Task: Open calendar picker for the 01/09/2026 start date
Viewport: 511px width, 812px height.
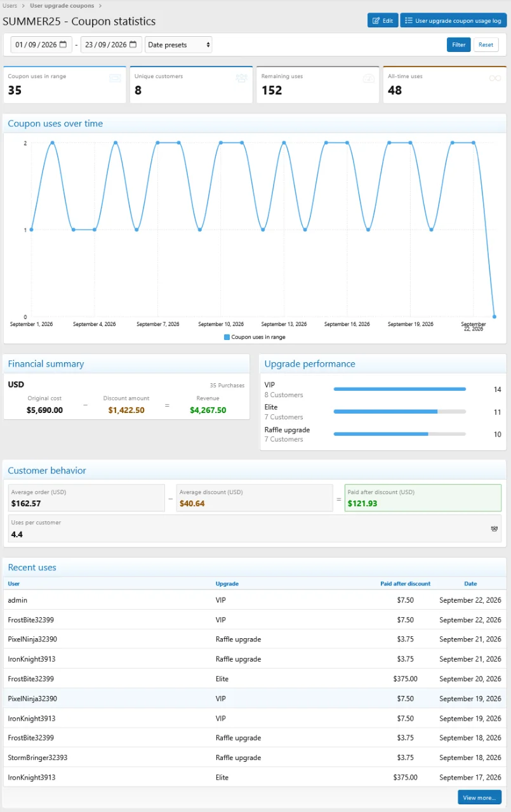Action: tap(63, 44)
